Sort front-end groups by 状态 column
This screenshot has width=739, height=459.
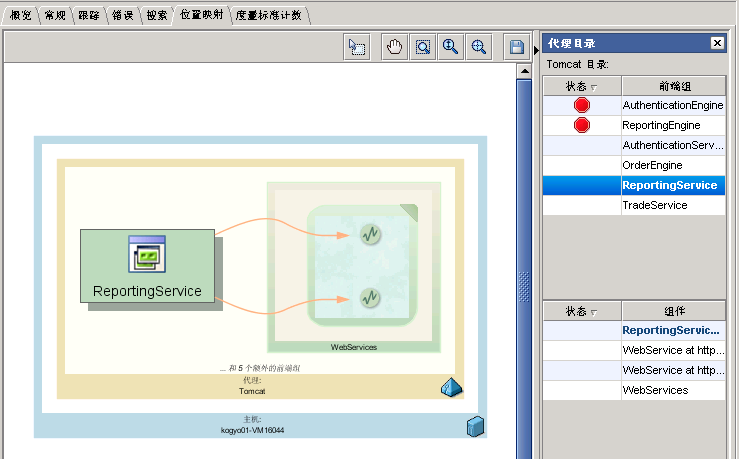pos(582,86)
